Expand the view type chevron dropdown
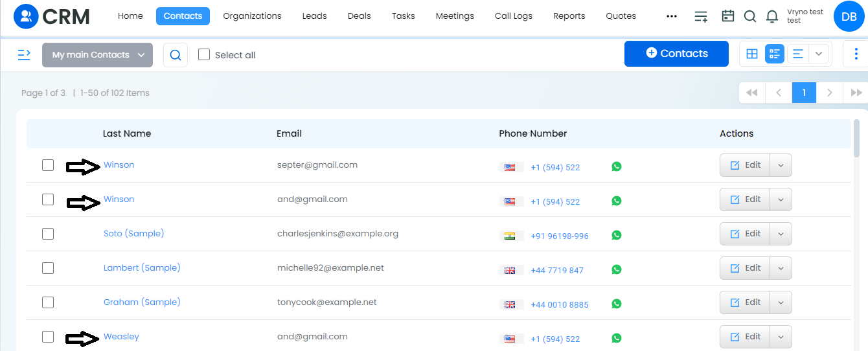 (x=819, y=54)
